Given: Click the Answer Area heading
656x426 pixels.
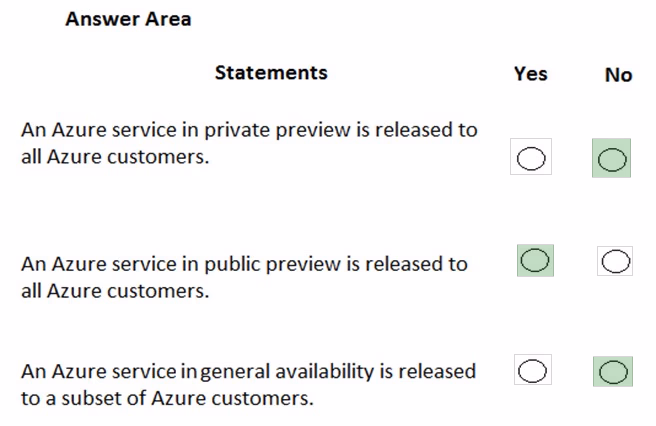Looking at the screenshot, I should (128, 19).
